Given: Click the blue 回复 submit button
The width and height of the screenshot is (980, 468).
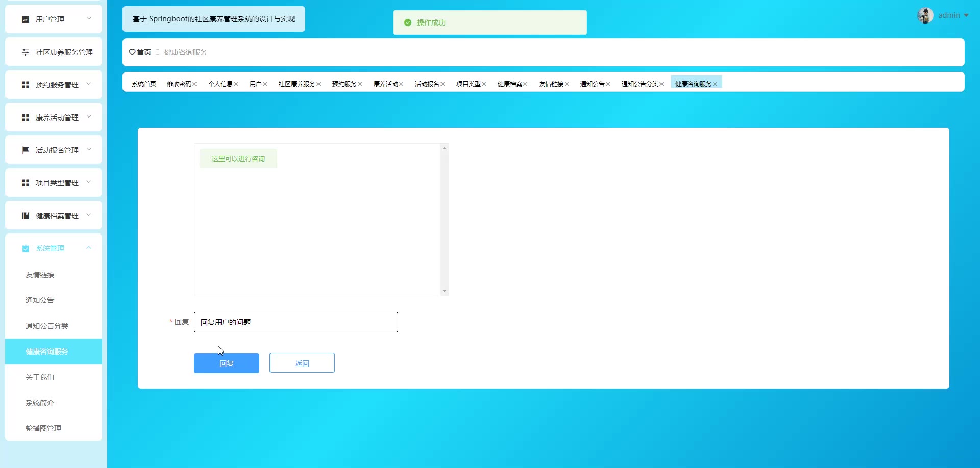Looking at the screenshot, I should click(227, 363).
